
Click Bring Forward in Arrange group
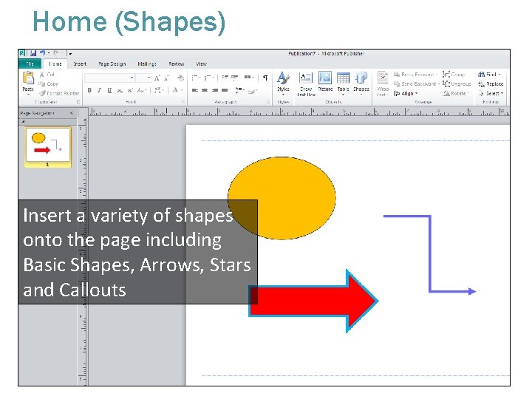point(415,75)
